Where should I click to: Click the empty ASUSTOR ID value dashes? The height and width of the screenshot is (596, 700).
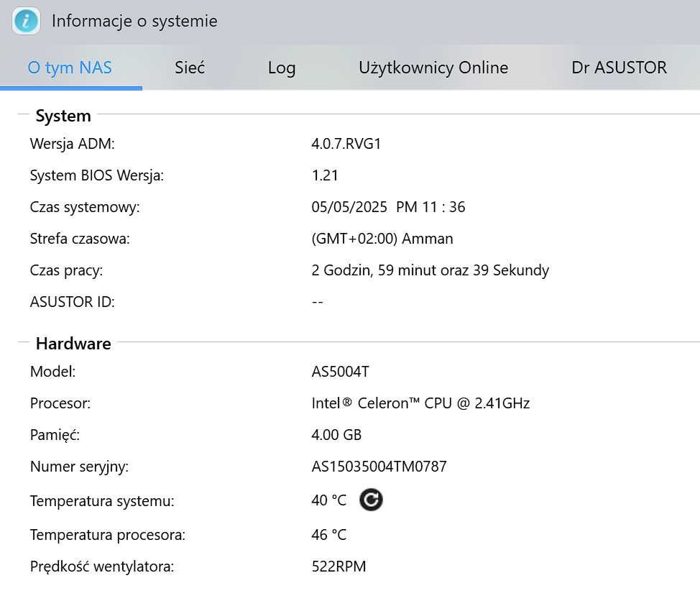pyautogui.click(x=317, y=302)
